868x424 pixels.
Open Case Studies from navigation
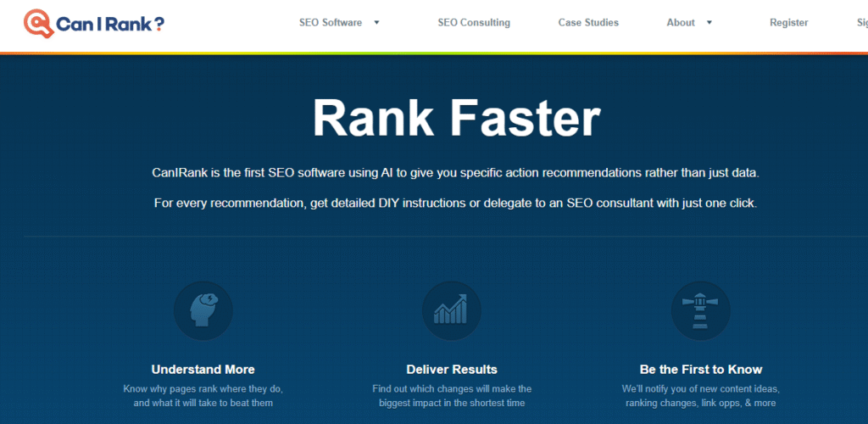(588, 23)
